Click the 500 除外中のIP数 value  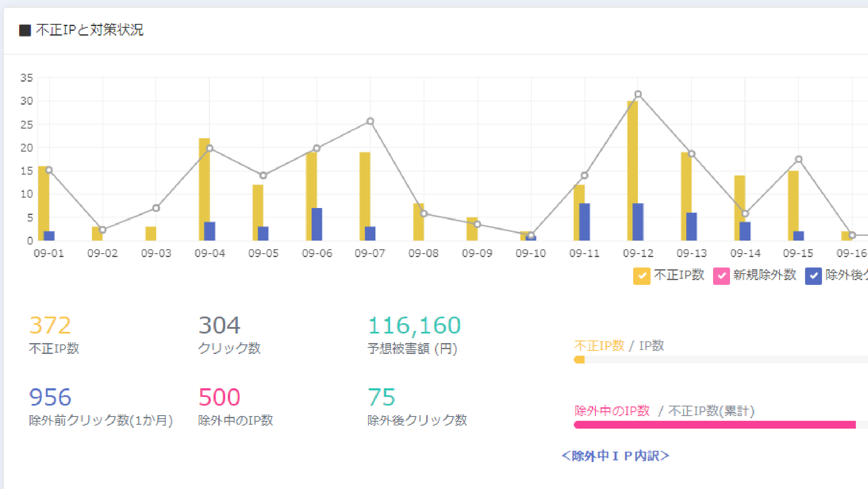tap(219, 397)
